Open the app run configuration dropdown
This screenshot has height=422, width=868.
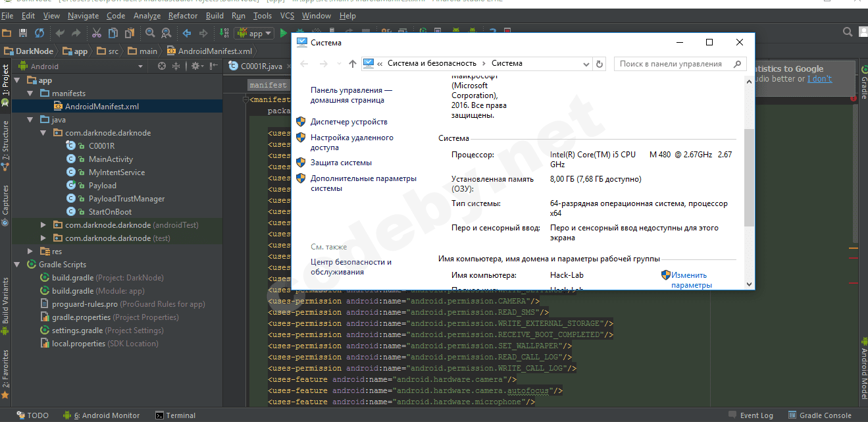coord(254,33)
